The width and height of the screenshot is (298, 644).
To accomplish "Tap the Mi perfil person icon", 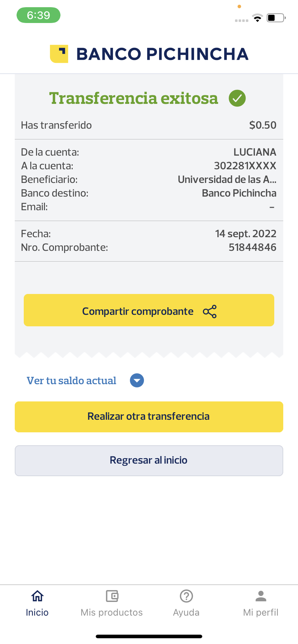I will point(261,596).
